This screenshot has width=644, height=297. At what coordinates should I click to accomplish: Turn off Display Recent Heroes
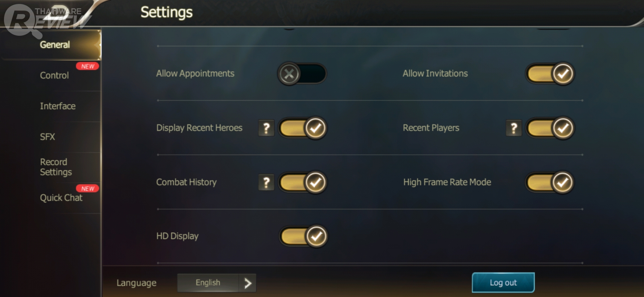[303, 128]
